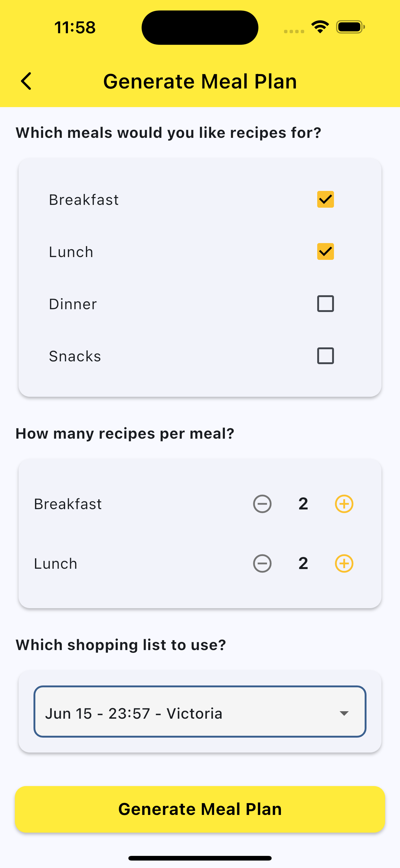Uncheck the Lunch checkbox

(326, 252)
